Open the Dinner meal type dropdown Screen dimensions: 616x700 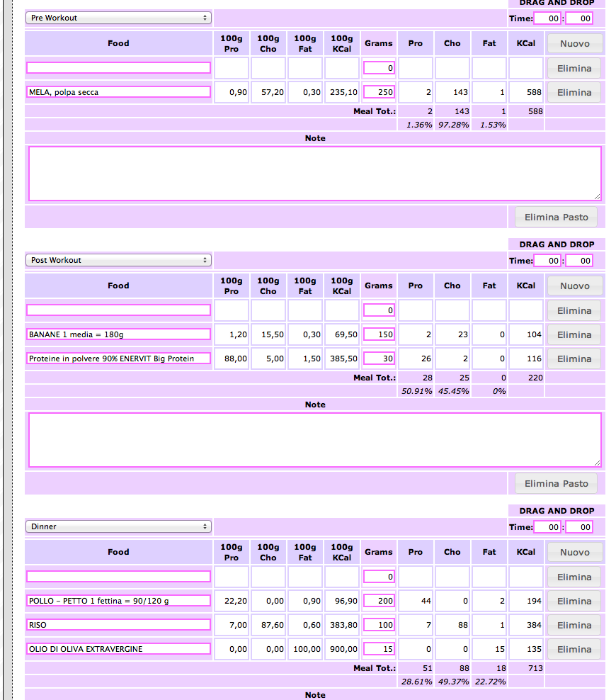tap(118, 527)
